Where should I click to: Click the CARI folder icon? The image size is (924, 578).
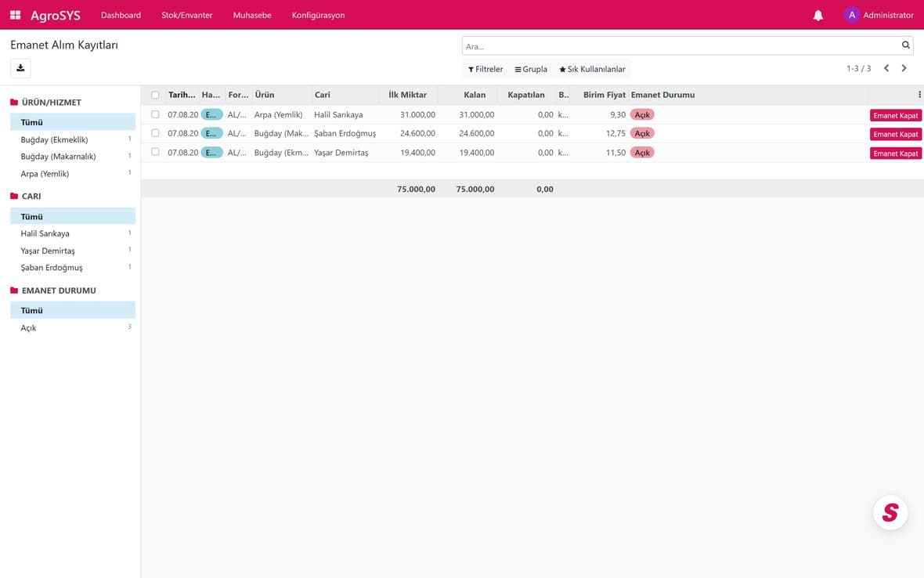click(14, 196)
